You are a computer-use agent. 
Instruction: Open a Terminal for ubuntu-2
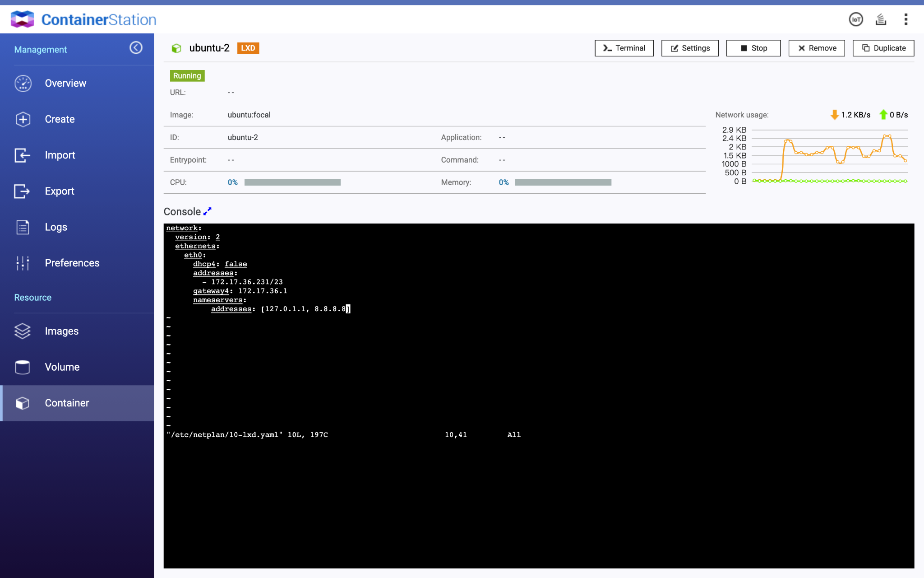coord(624,48)
